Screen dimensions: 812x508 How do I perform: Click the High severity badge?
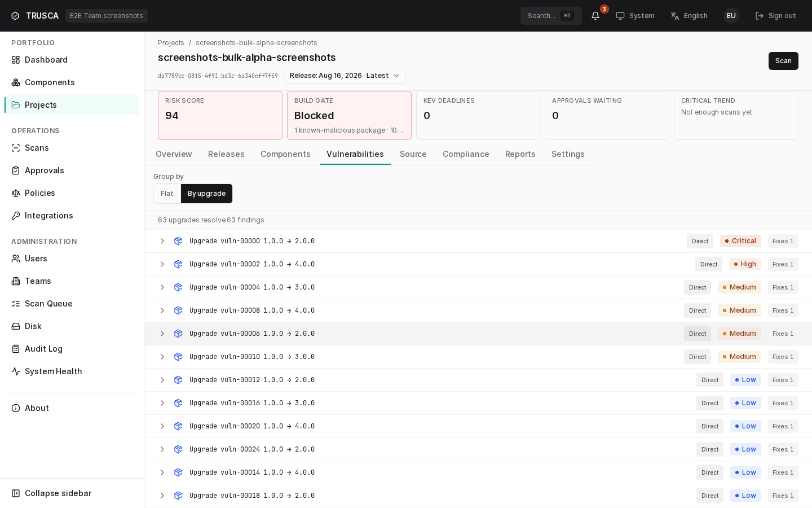[745, 264]
